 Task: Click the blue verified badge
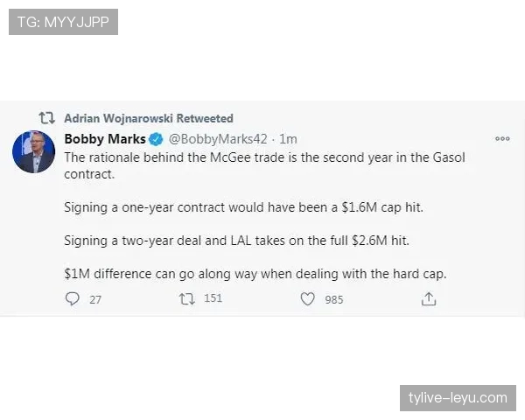pyautogui.click(x=155, y=138)
